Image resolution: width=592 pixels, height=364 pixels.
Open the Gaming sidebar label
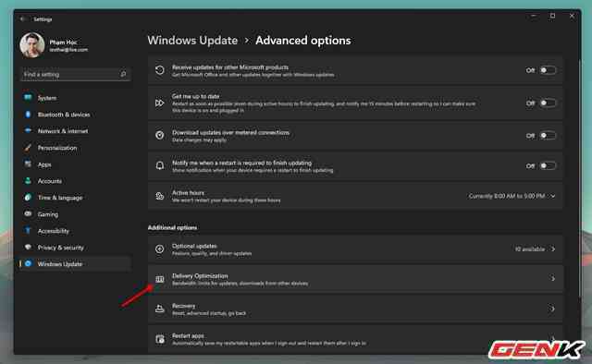(x=48, y=214)
